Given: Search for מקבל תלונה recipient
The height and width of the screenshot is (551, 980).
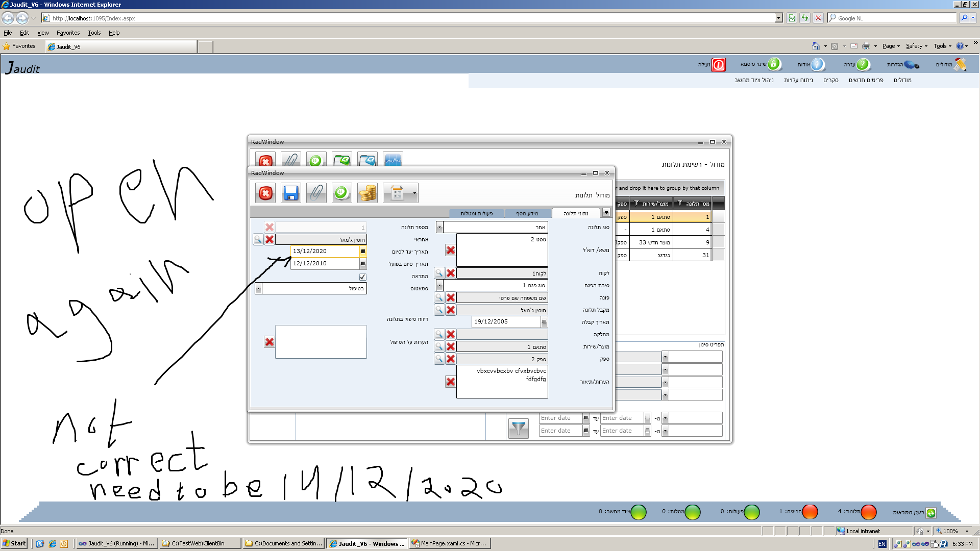Looking at the screenshot, I should (439, 310).
